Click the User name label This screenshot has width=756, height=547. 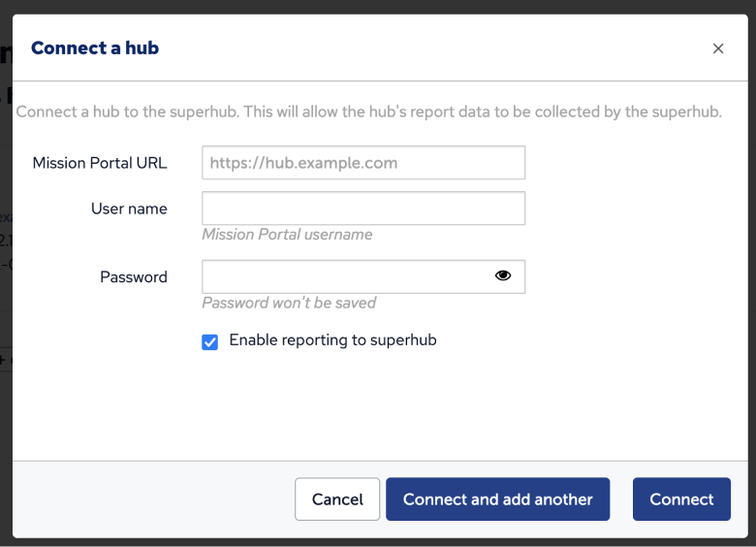click(129, 209)
